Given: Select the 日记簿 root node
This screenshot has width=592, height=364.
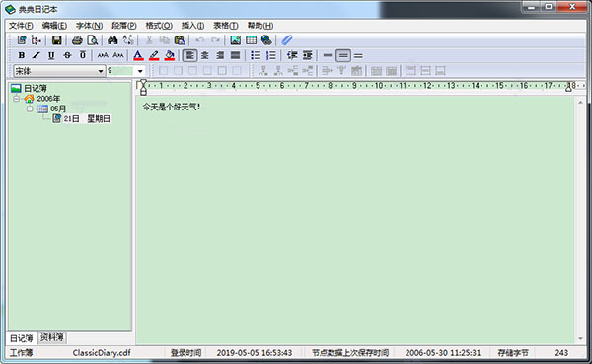Looking at the screenshot, I should coord(36,89).
